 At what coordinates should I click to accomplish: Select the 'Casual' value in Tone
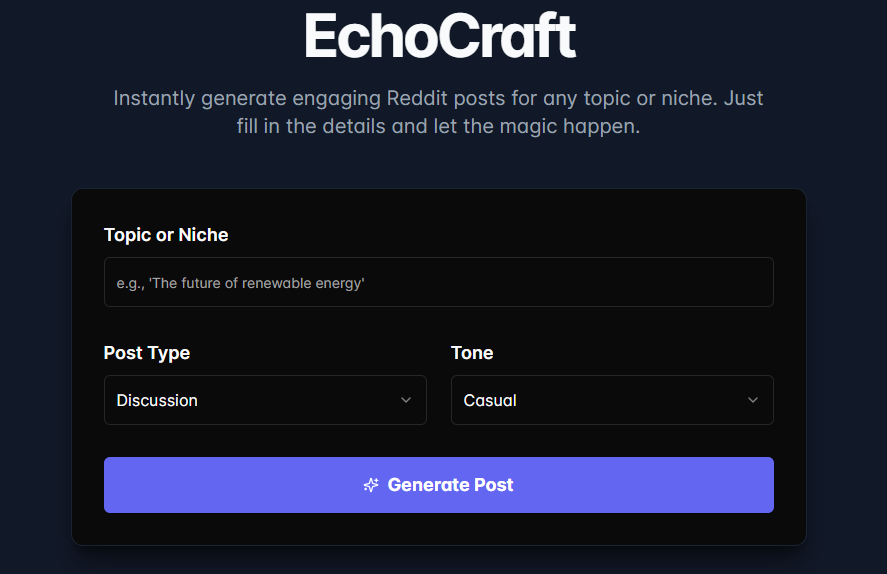click(490, 400)
